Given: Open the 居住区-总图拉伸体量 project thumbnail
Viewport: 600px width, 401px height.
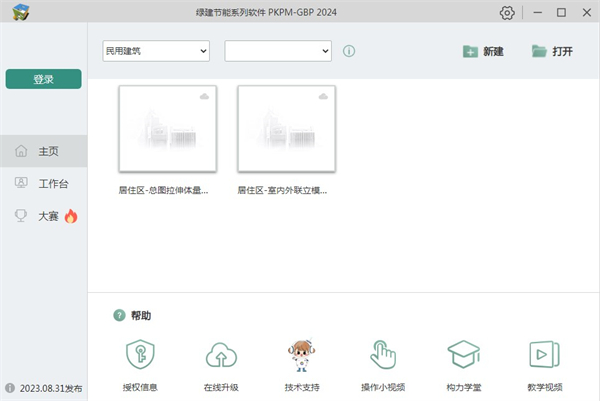Looking at the screenshot, I should pos(168,129).
